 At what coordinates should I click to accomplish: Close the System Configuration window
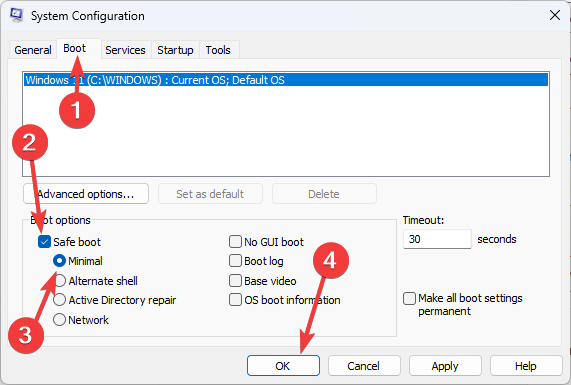[x=555, y=15]
